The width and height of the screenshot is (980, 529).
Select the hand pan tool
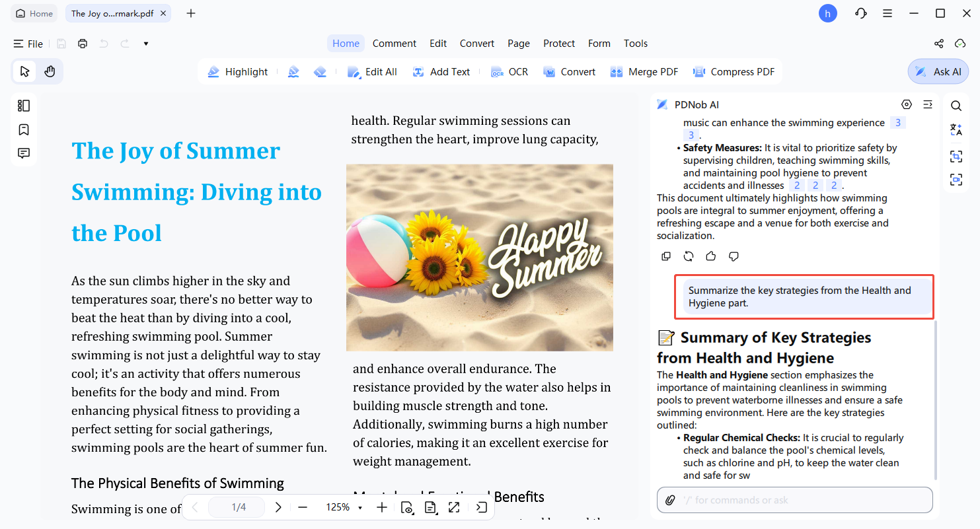50,71
